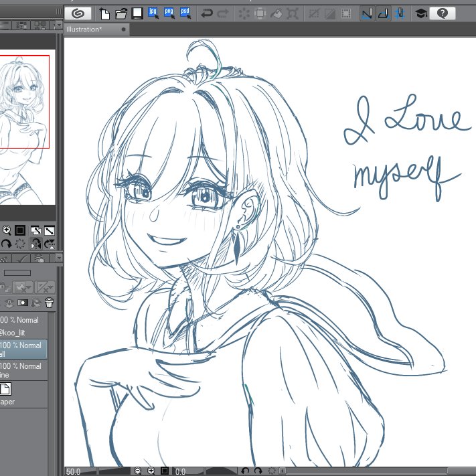Select the highlighted 100 % Normal layer
The height and width of the screenshot is (476, 476).
point(23,349)
